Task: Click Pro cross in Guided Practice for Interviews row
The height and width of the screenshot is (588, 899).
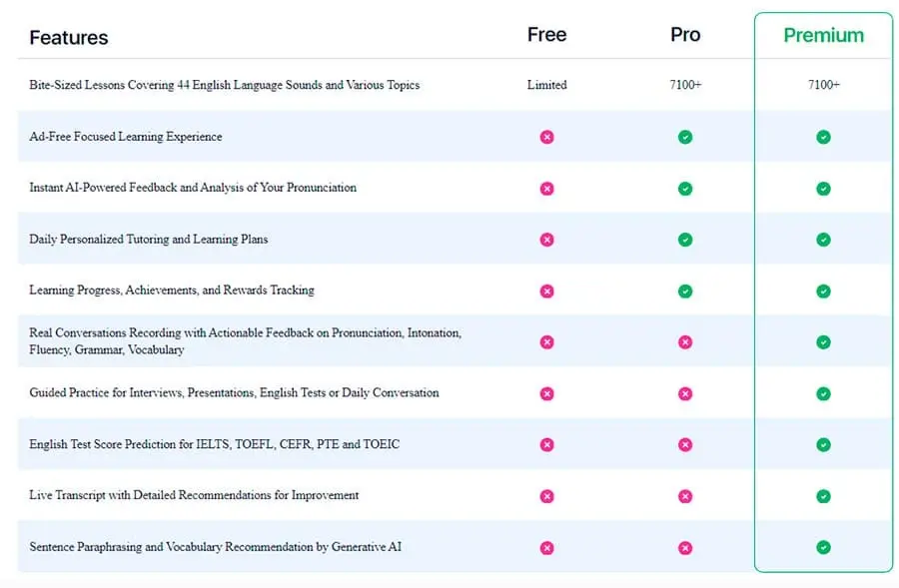Action: pos(685,393)
